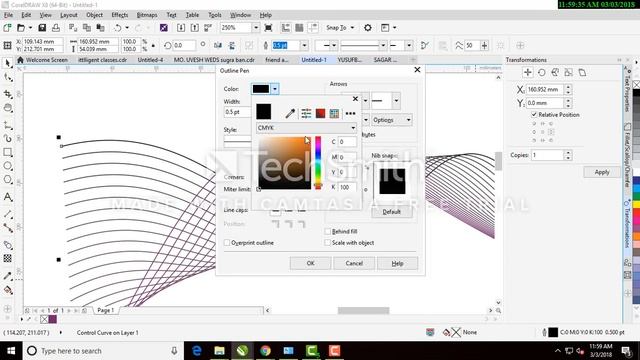Select the Polygon tool in toolbox

click(x=8, y=180)
